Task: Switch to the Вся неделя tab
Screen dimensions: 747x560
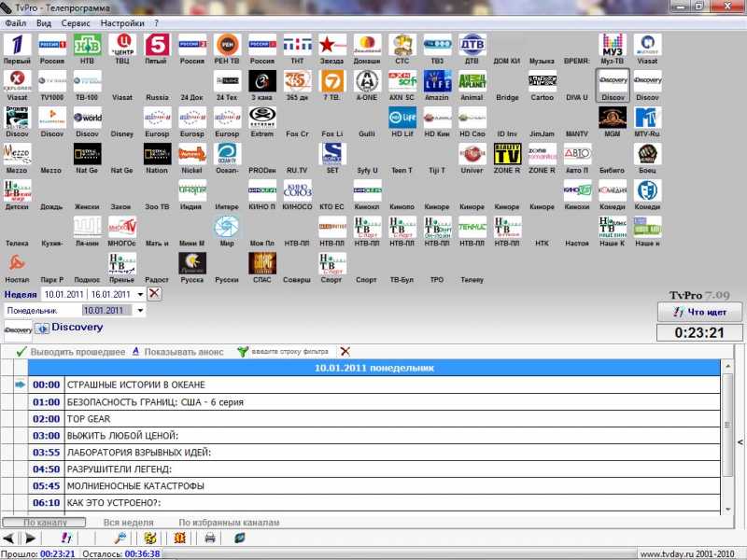Action: [129, 523]
